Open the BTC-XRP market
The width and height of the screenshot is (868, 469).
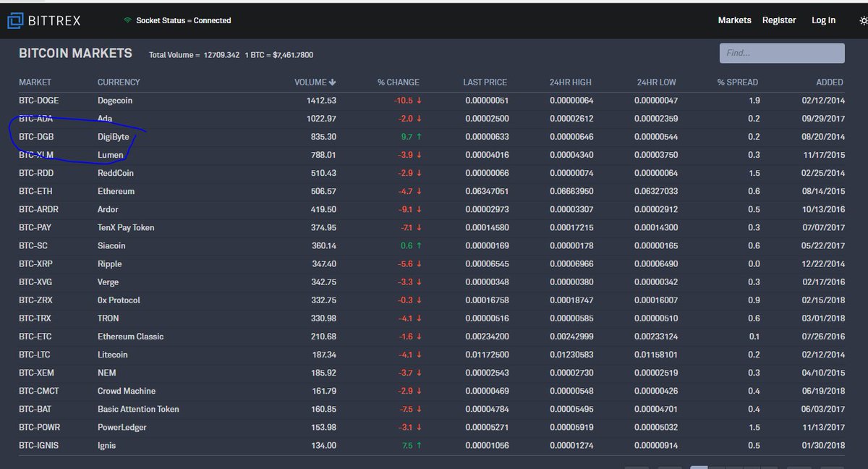pos(35,264)
